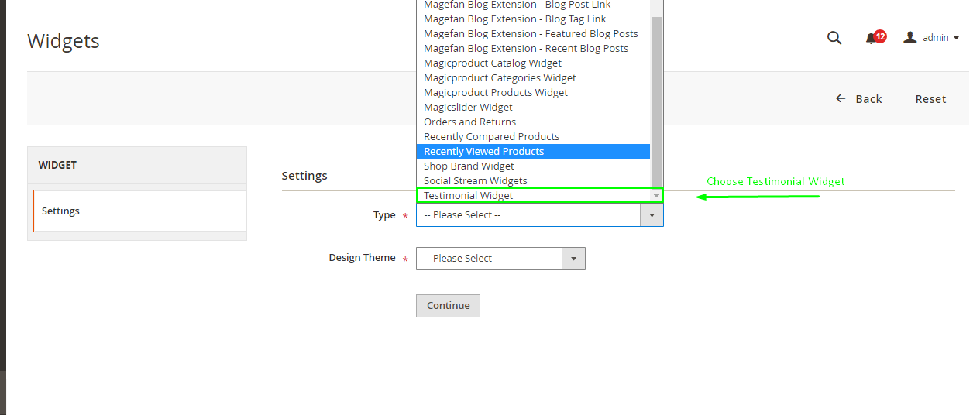Click the list scrollbar down arrow
The width and height of the screenshot is (980, 415).
coord(656,196)
